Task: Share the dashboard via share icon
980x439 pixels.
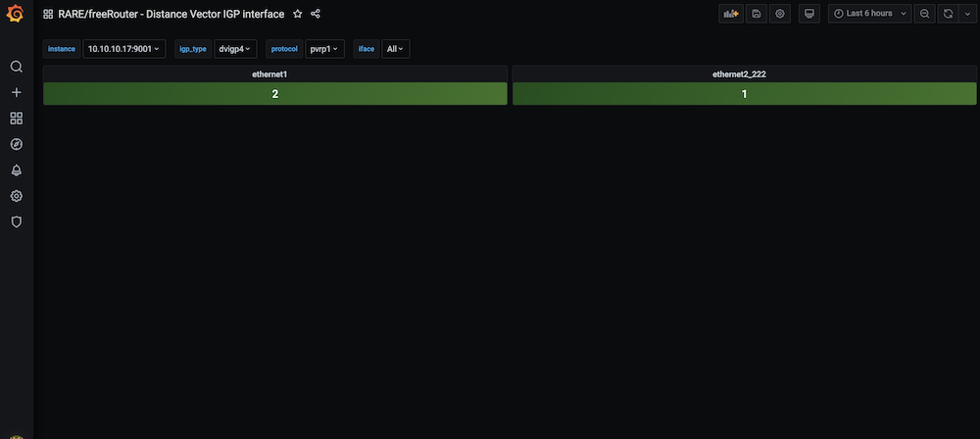Action: pos(316,14)
